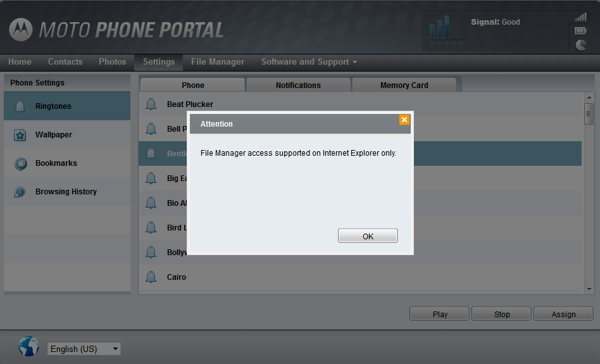
Task: Click the battery status icon
Action: click(x=580, y=30)
